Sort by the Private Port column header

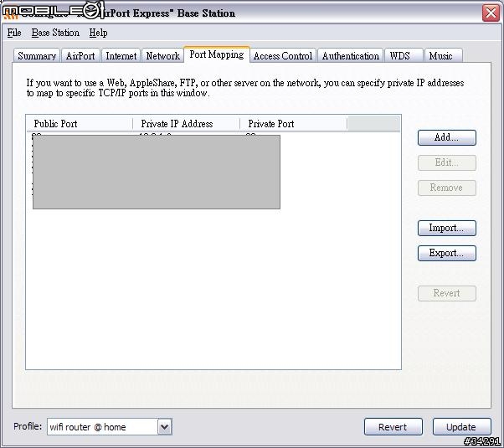294,124
